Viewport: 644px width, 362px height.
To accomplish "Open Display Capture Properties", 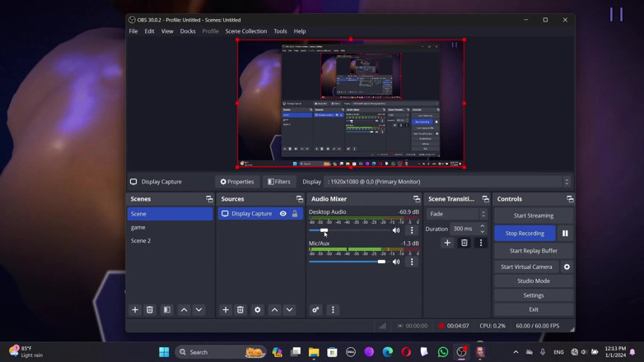I will [x=237, y=182].
